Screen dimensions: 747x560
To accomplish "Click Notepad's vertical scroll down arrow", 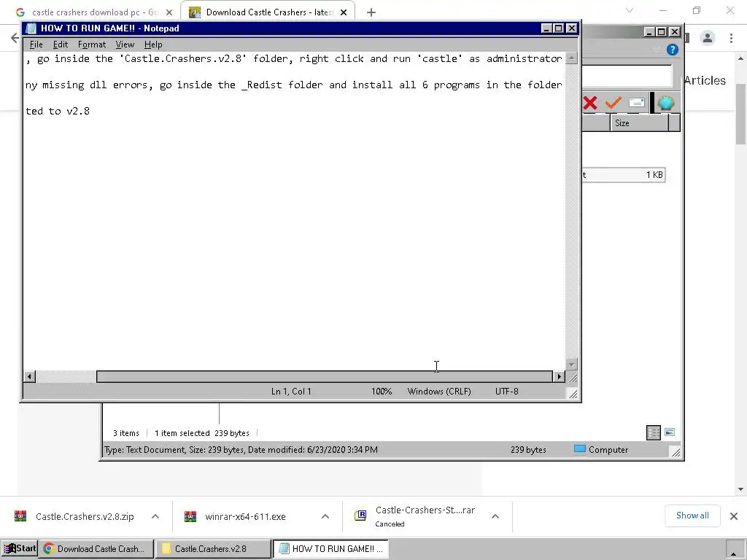I will pos(572,365).
